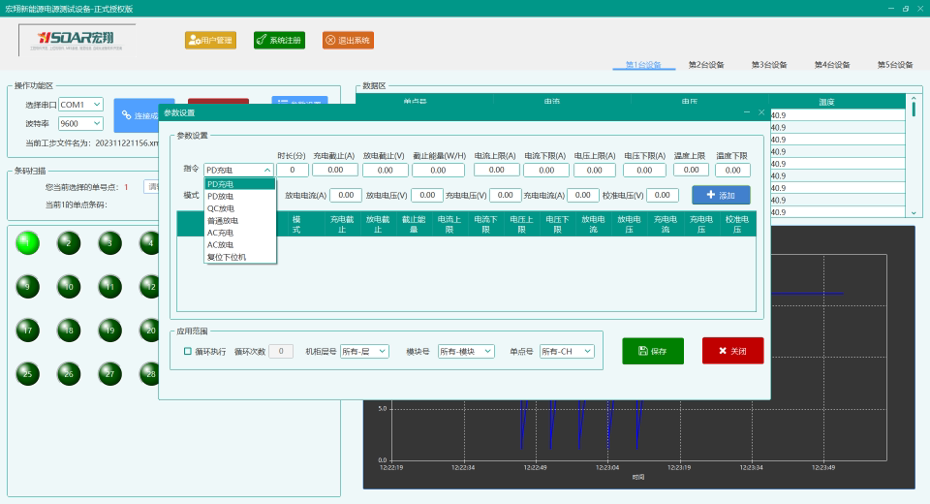
Task: Click the blue 添加 add button
Action: click(x=721, y=195)
